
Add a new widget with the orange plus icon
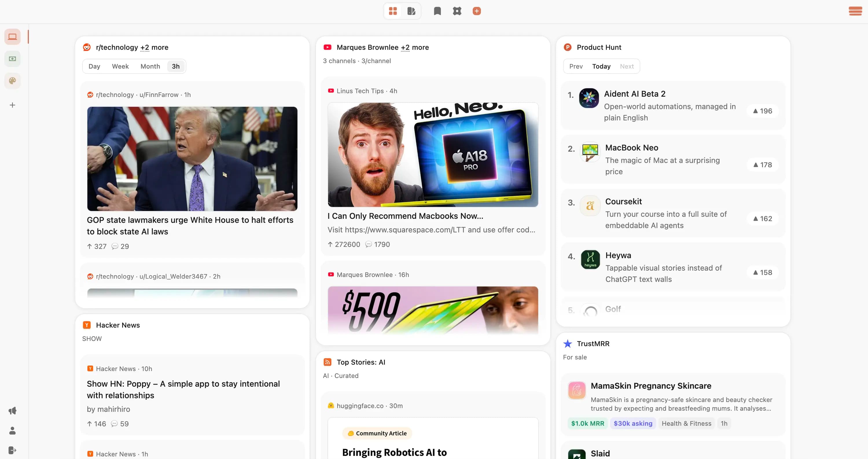pos(477,11)
